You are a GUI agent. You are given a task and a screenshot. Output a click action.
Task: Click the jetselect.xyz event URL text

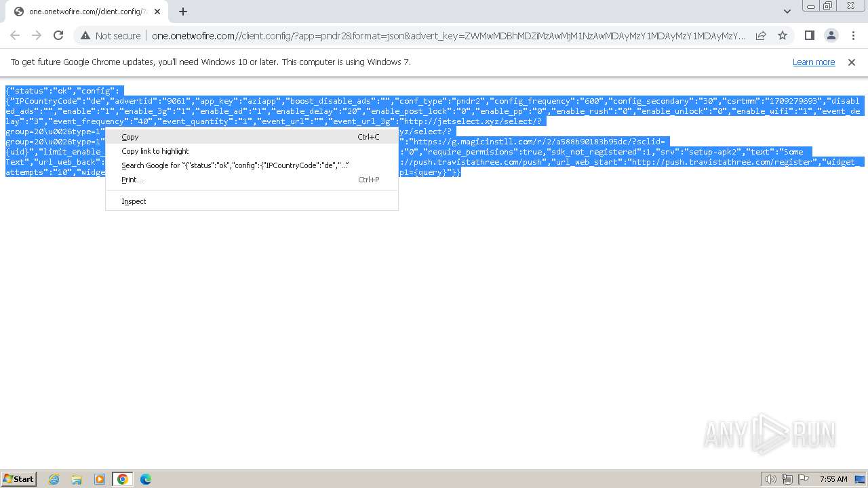coord(473,121)
